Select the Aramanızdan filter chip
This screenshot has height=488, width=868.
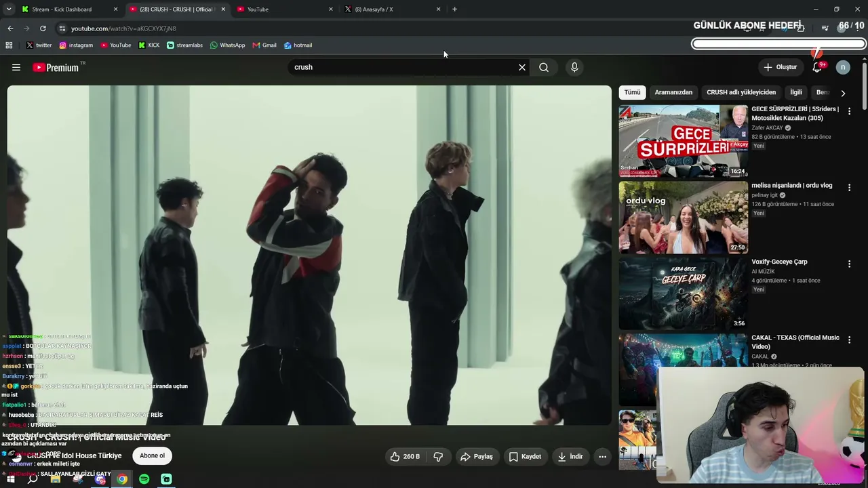coord(673,92)
